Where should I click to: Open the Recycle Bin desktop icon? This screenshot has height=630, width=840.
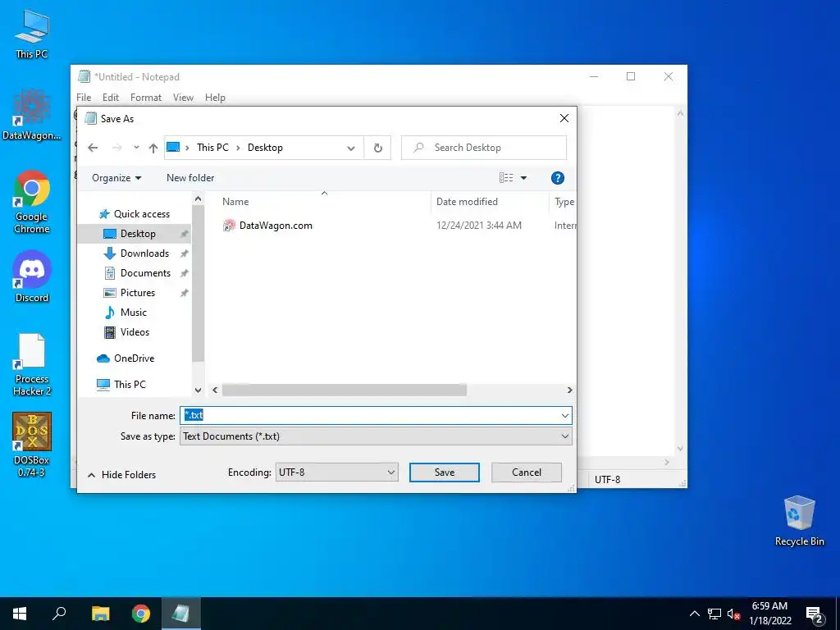click(x=799, y=521)
